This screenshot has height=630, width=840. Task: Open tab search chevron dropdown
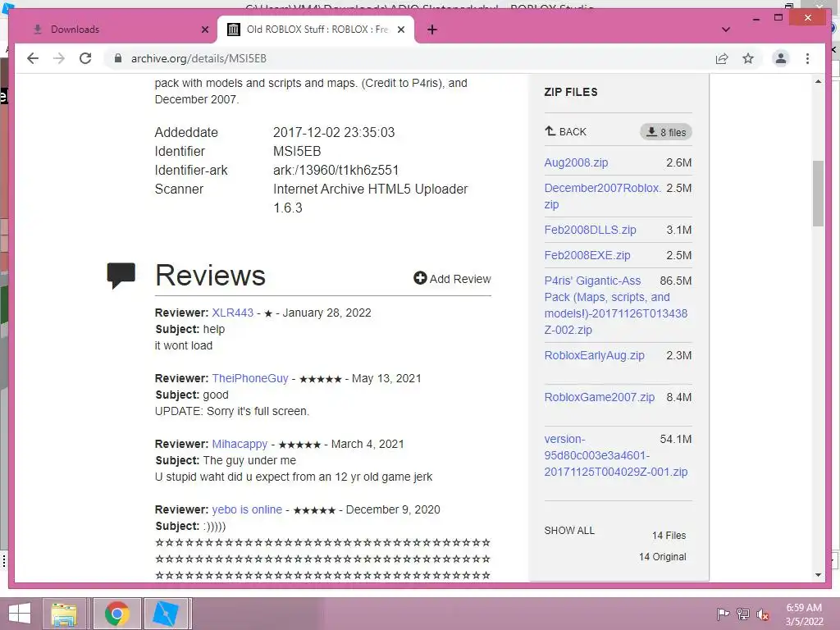pyautogui.click(x=726, y=30)
